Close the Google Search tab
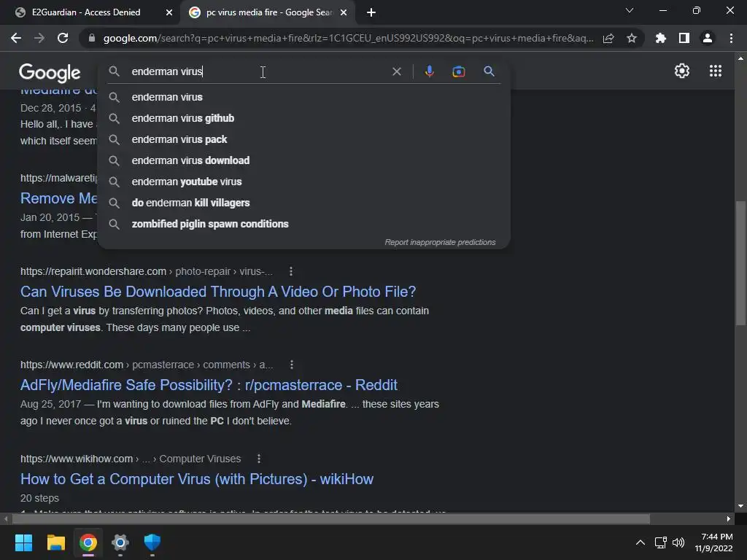 tap(344, 12)
